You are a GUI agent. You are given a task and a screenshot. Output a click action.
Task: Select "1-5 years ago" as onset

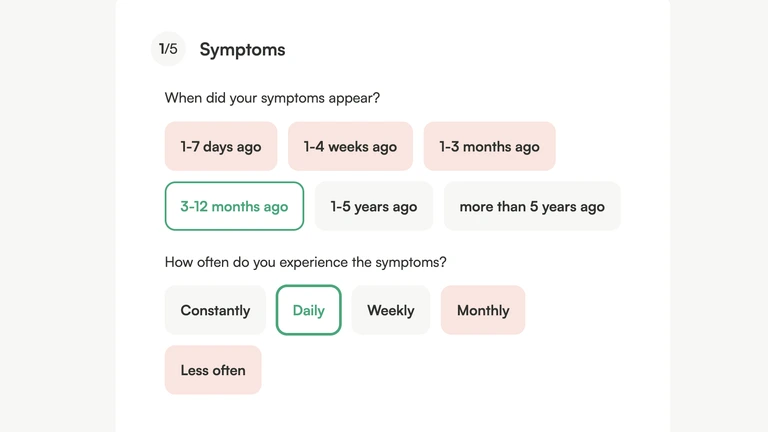[x=374, y=206]
